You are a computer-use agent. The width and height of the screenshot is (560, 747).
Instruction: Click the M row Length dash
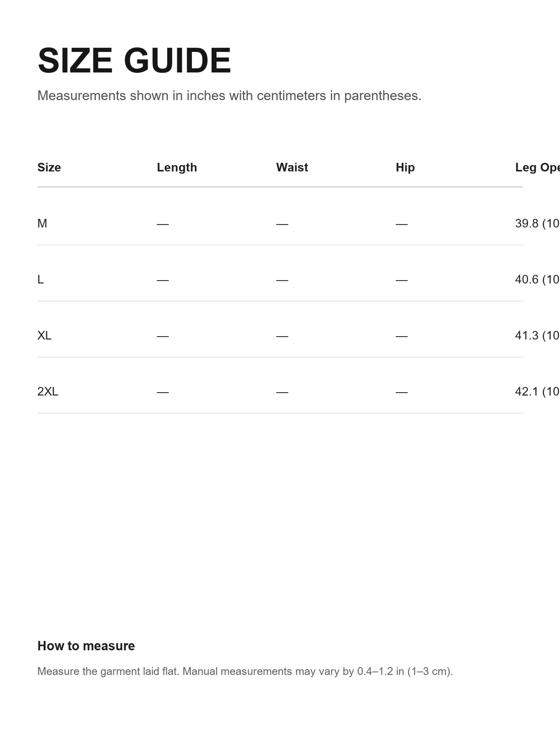click(x=163, y=224)
